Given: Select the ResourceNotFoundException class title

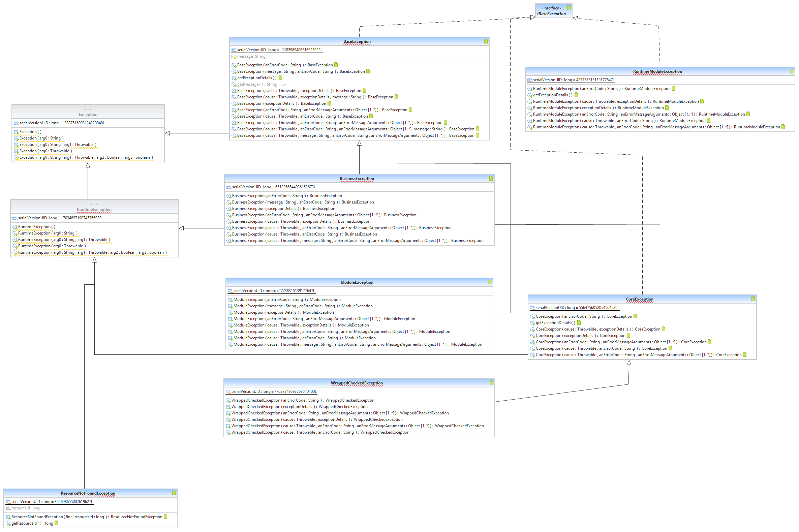Looking at the screenshot, I should click(88, 493).
